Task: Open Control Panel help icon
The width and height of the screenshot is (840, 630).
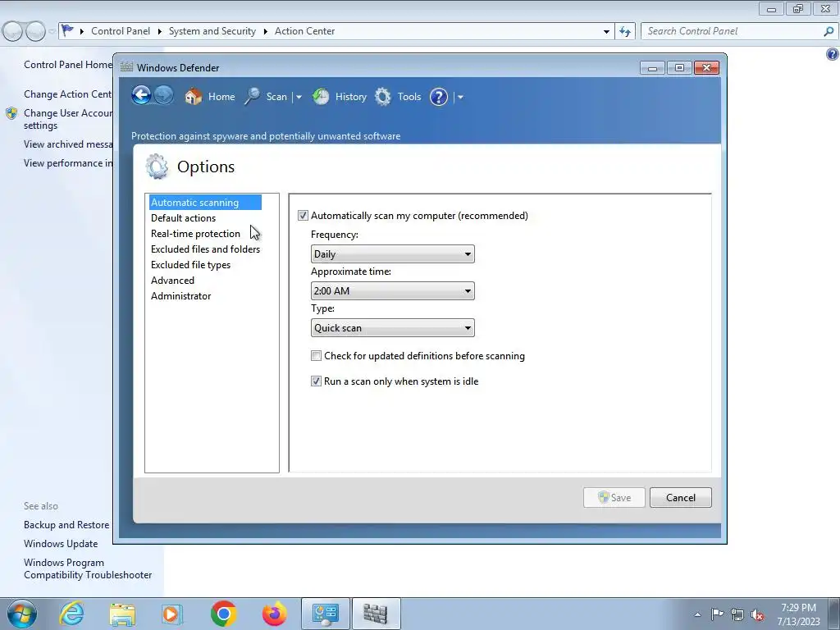Action: [x=832, y=54]
